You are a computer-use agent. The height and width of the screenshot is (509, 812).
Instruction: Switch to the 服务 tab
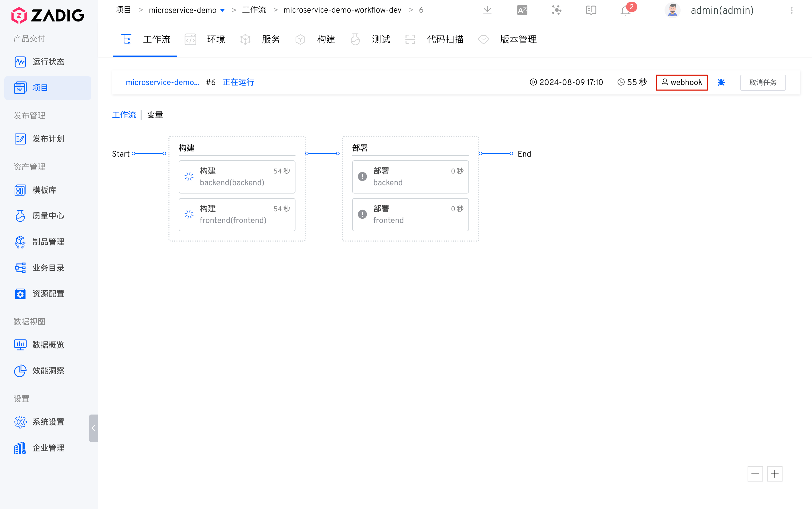260,40
